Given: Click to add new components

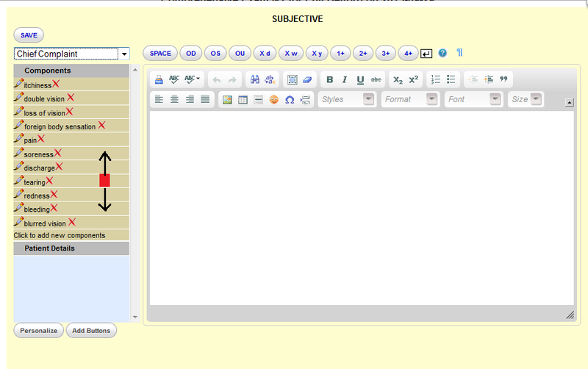Looking at the screenshot, I should coord(60,235).
